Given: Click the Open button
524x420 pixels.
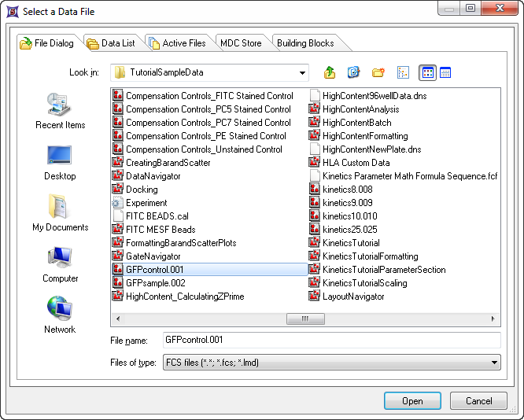Looking at the screenshot, I should 412,400.
